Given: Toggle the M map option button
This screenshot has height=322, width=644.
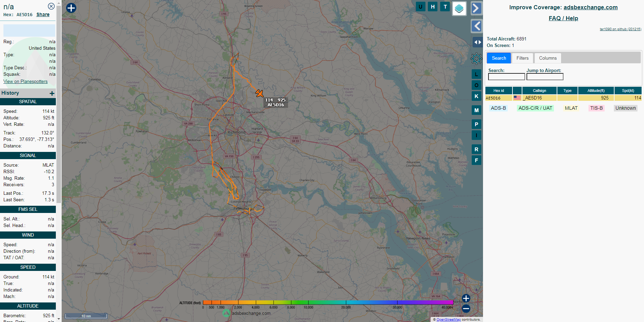Looking at the screenshot, I should pyautogui.click(x=476, y=110).
